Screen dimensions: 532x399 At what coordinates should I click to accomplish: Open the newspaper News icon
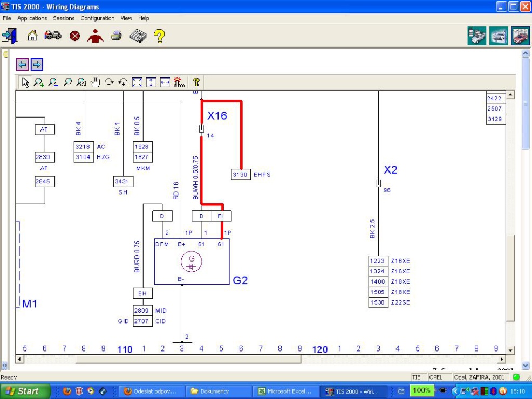coord(138,36)
